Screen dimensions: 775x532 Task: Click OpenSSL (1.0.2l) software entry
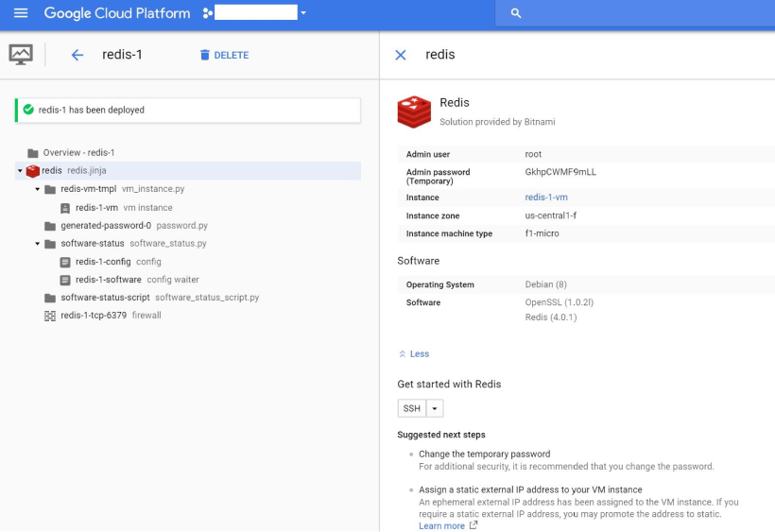pos(559,302)
